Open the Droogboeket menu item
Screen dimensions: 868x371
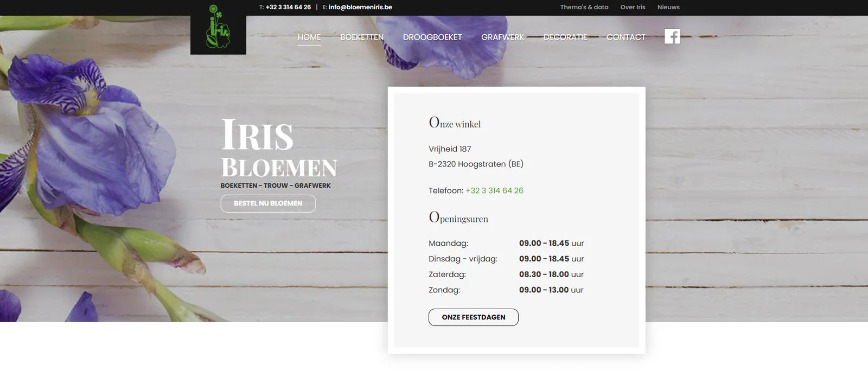432,37
